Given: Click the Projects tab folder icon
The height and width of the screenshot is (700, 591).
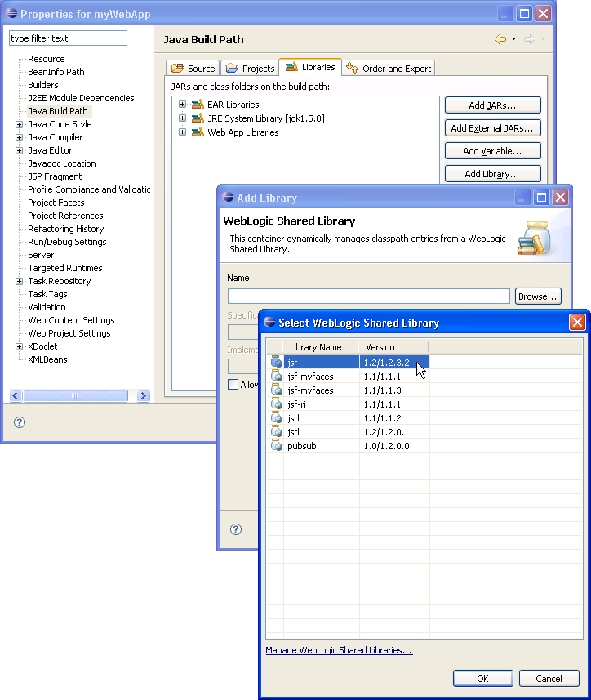Looking at the screenshot, I should click(x=232, y=68).
